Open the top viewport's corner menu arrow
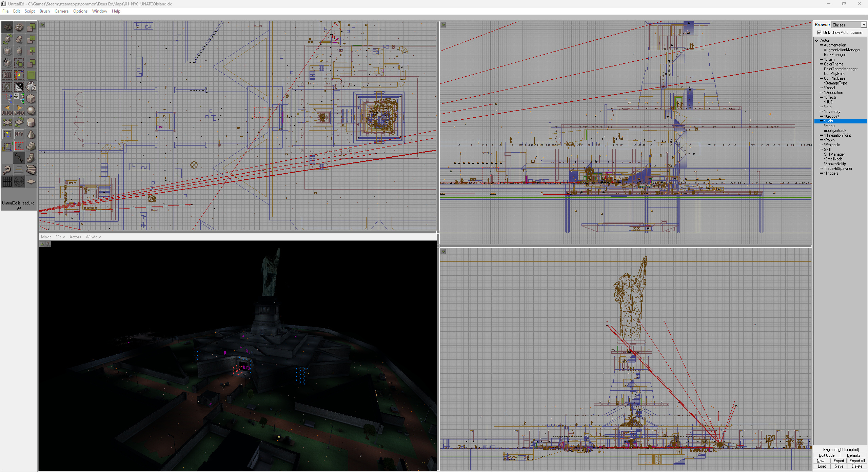868x472 pixels. click(x=42, y=25)
